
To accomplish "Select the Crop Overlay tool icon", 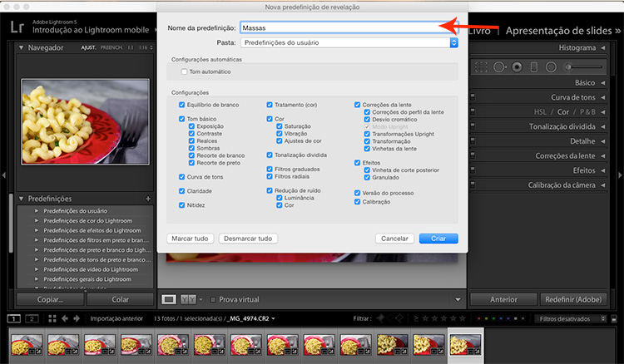I will [482, 66].
